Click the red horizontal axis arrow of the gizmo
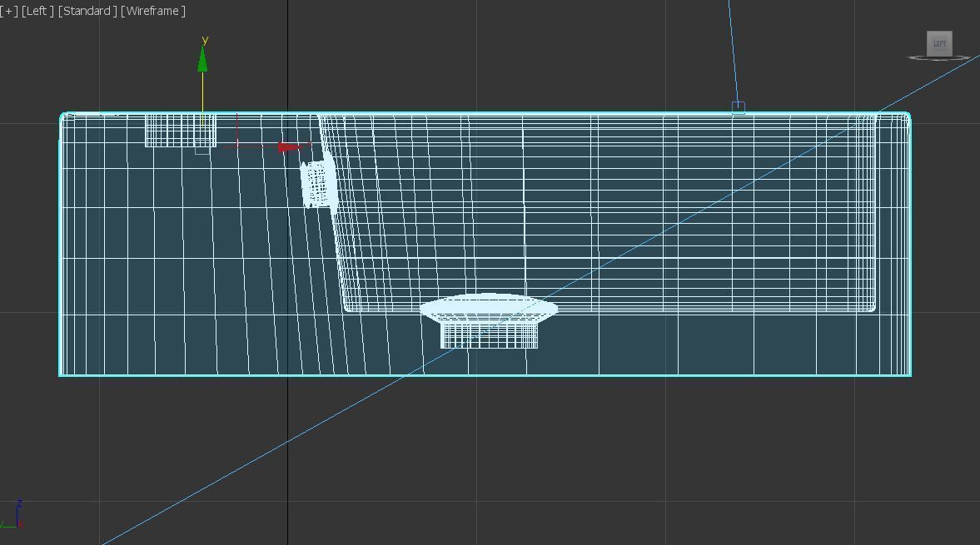The image size is (980, 545). (x=288, y=147)
